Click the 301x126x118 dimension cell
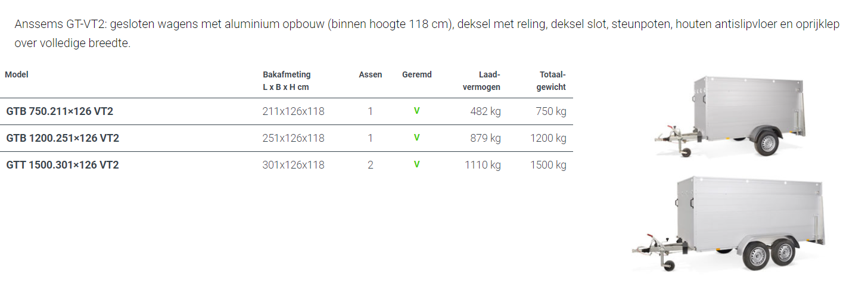This screenshot has height=299, width=868. [294, 165]
